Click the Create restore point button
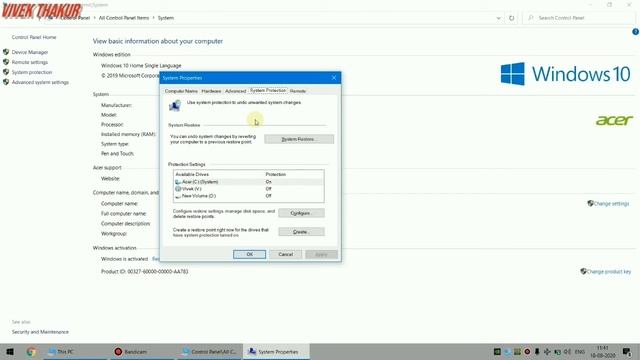The height and width of the screenshot is (360, 640). point(301,232)
